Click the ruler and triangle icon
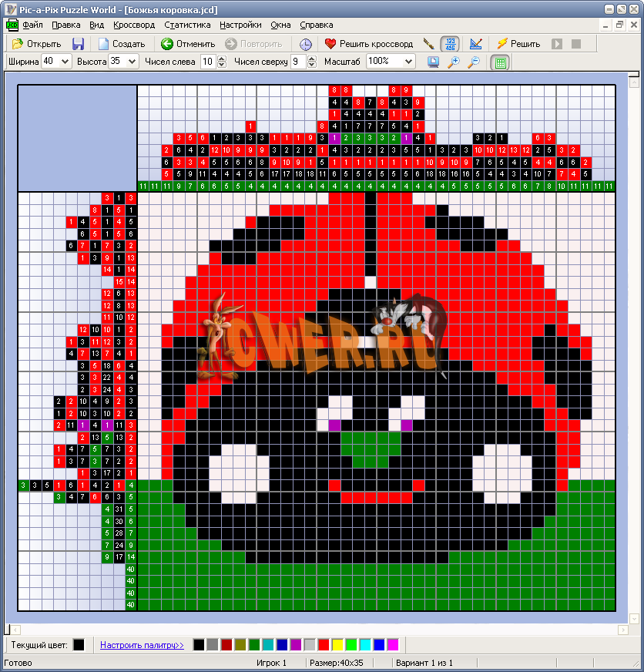The height and width of the screenshot is (672, 644). pos(475,44)
